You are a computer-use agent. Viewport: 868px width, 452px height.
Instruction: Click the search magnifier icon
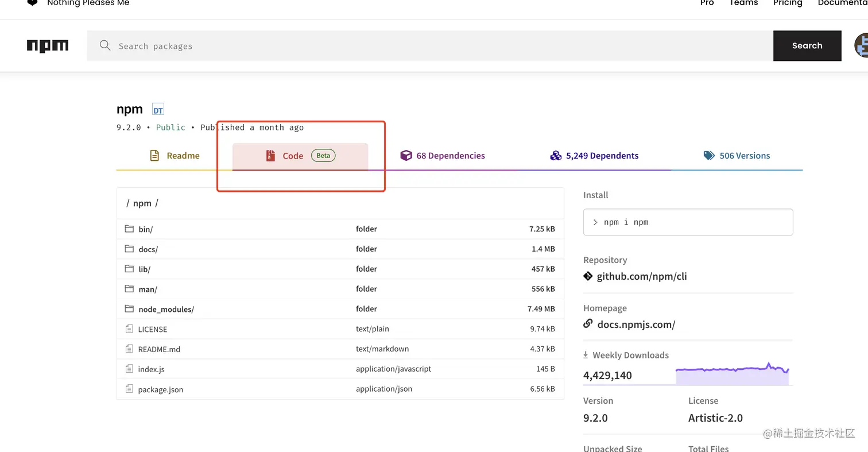click(104, 45)
